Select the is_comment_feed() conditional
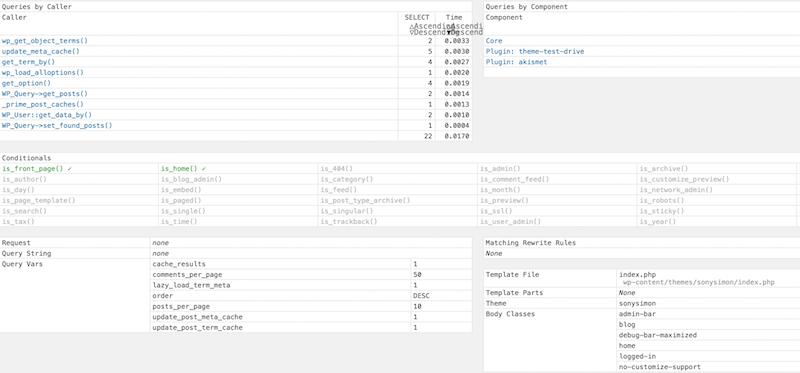Screen dimensions: 800x373 (514, 179)
